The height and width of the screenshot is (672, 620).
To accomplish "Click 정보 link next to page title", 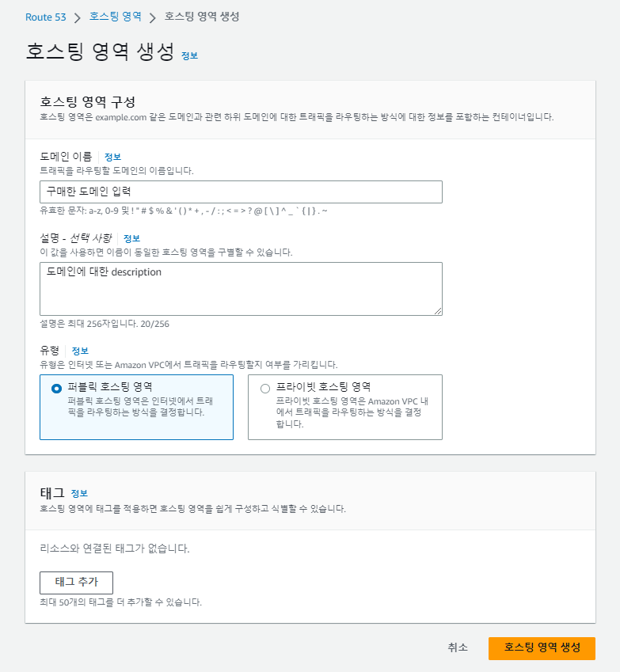I will (189, 55).
